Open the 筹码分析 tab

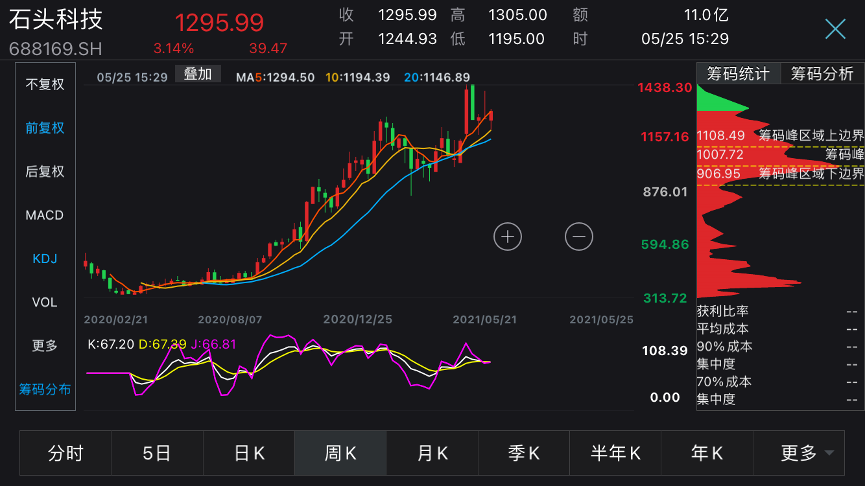click(822, 74)
